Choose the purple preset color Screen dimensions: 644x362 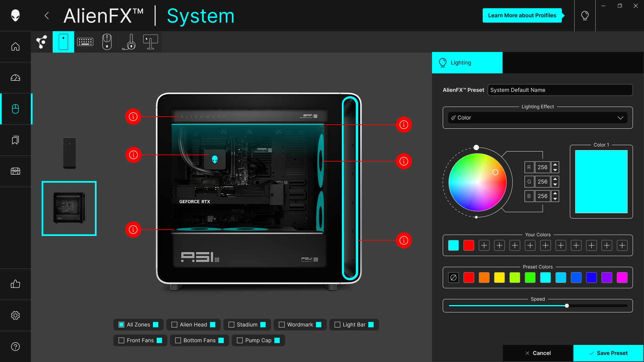(x=607, y=278)
